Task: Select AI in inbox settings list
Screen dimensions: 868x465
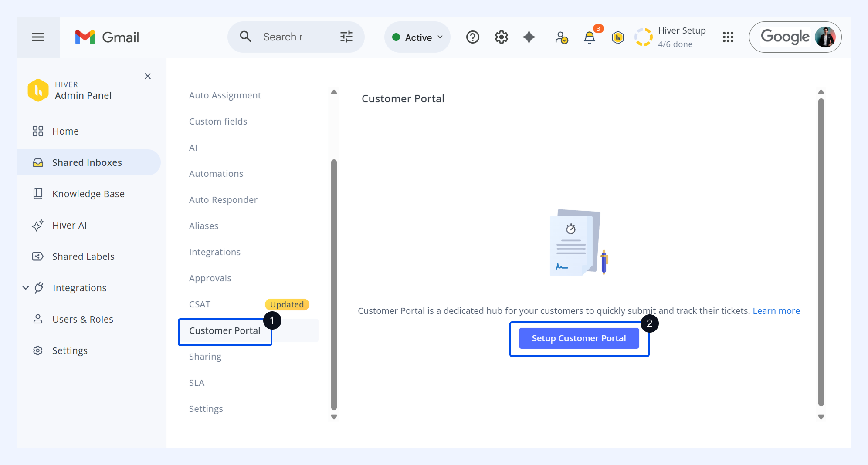Action: coord(193,148)
